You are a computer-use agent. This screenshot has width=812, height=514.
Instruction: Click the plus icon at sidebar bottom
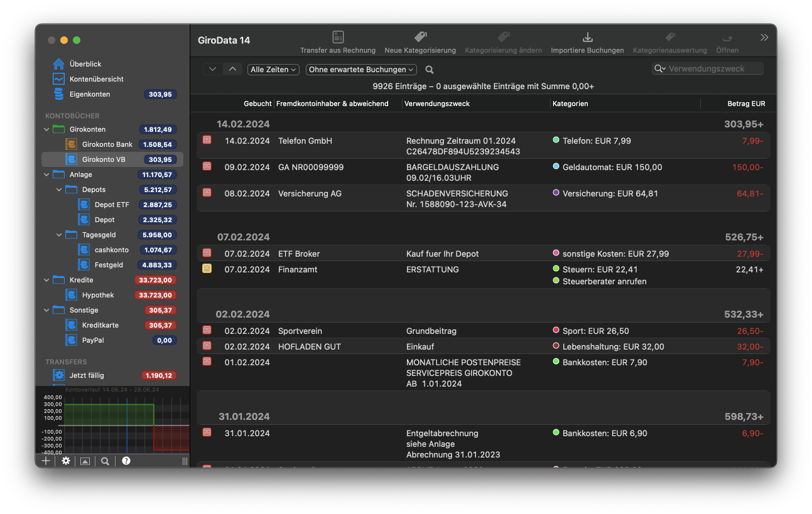point(45,461)
